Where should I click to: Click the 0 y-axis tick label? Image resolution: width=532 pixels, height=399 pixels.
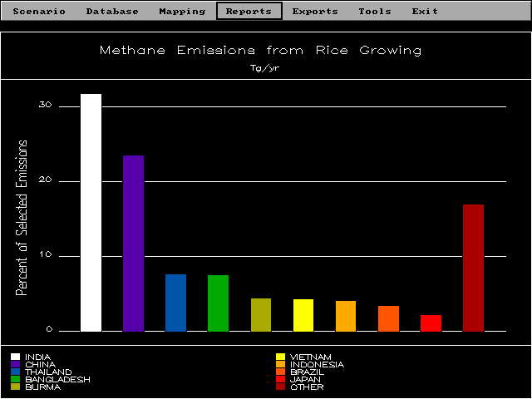click(x=49, y=329)
